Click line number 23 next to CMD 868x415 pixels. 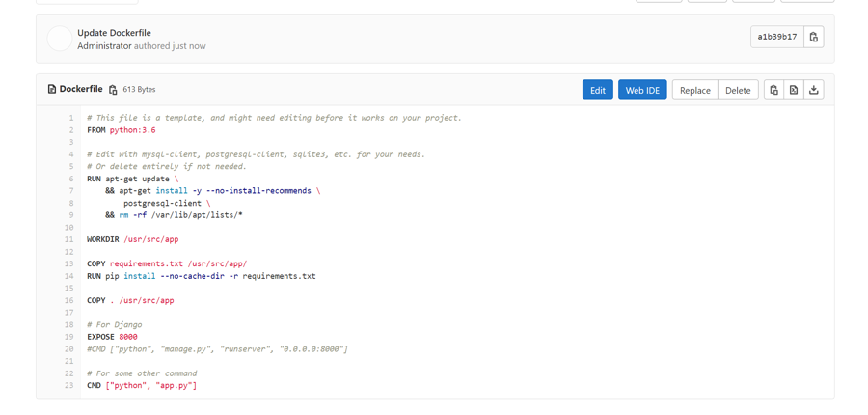point(69,385)
